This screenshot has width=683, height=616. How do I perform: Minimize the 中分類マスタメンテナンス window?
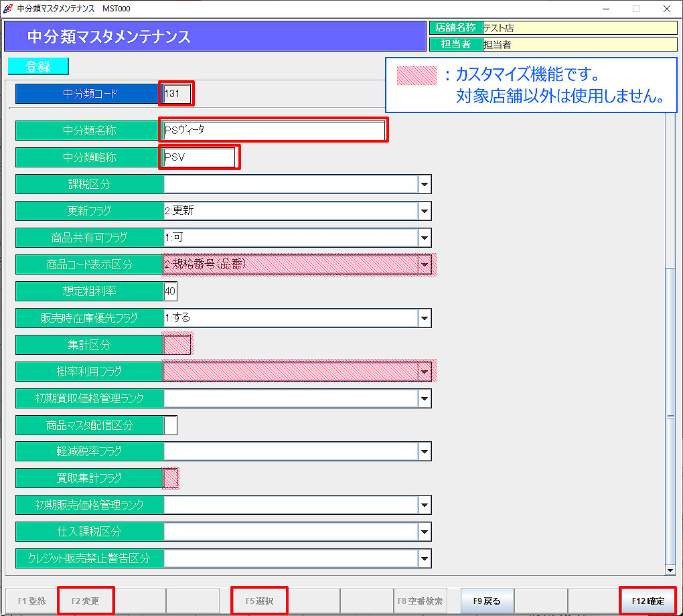(605, 9)
